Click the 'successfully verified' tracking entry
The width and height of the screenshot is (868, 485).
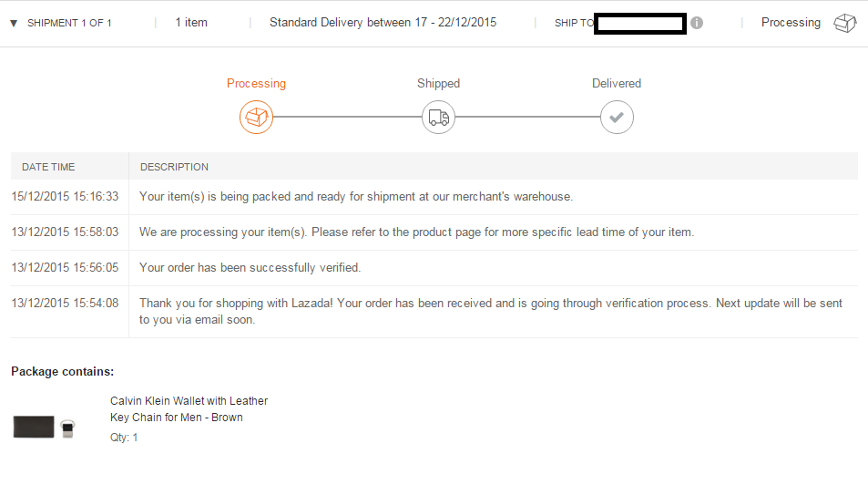(250, 267)
